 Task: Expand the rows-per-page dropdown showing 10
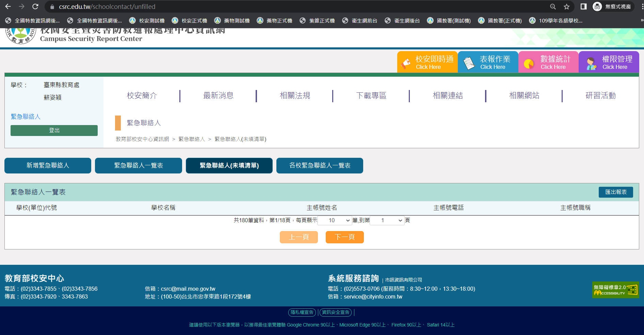334,220
